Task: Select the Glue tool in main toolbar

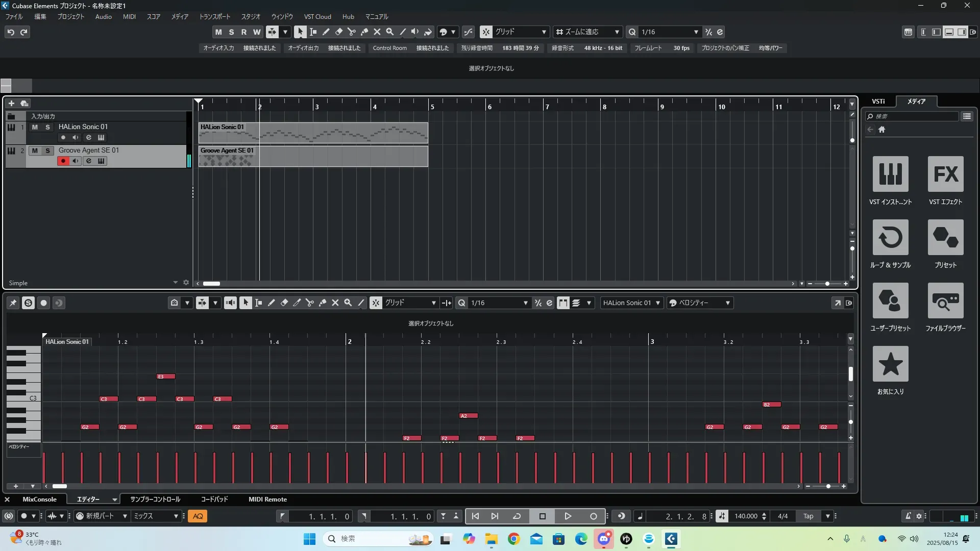Action: point(364,32)
